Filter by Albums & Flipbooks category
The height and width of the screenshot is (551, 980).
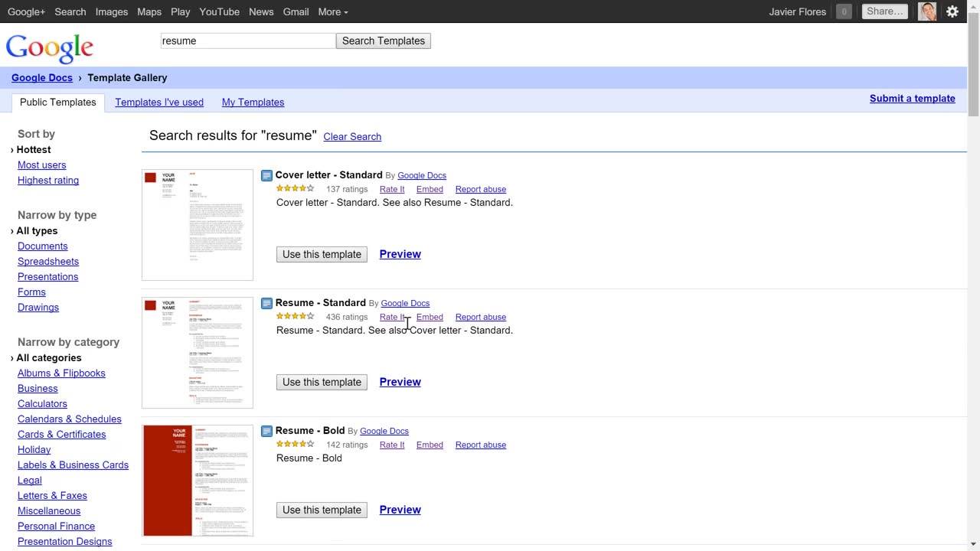tap(61, 373)
